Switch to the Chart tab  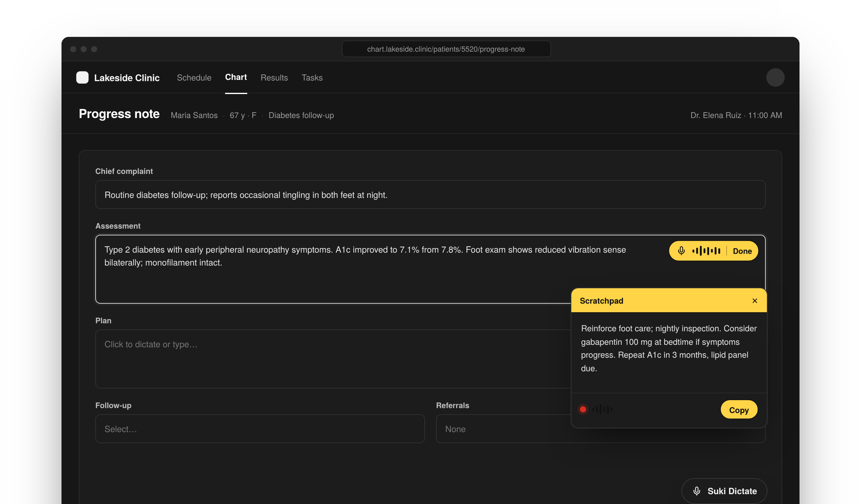(x=236, y=77)
